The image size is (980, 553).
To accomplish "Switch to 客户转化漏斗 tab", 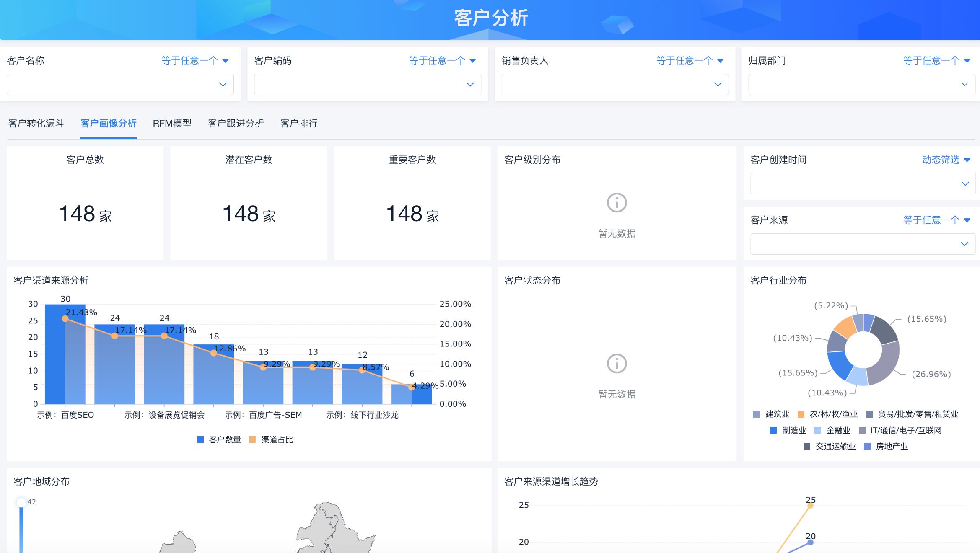I will point(36,124).
